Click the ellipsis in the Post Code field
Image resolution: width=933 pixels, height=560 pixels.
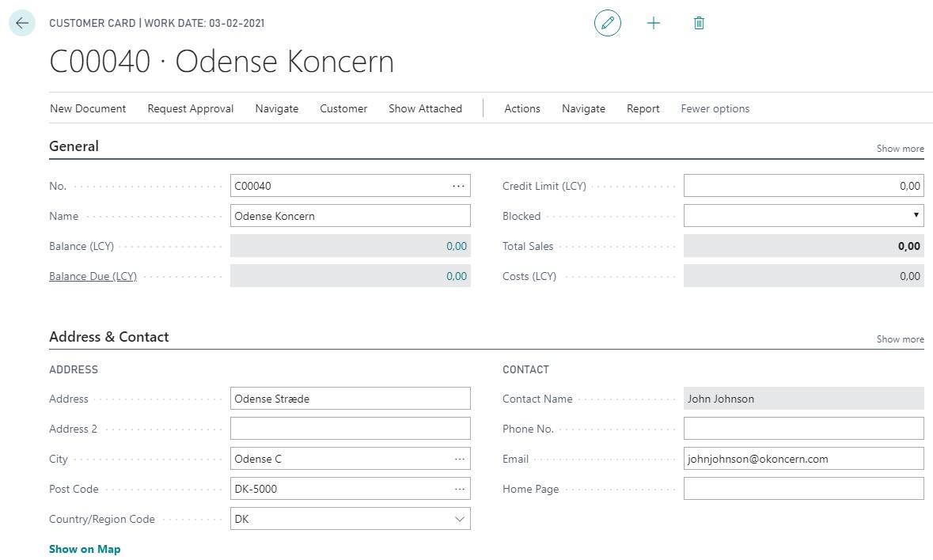(x=459, y=489)
